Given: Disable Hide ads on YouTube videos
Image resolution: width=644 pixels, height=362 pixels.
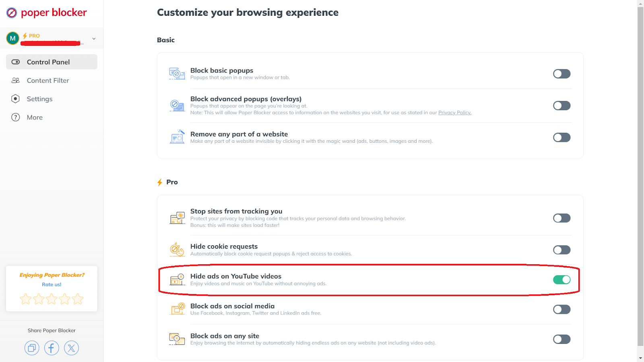Looking at the screenshot, I should pos(561,280).
